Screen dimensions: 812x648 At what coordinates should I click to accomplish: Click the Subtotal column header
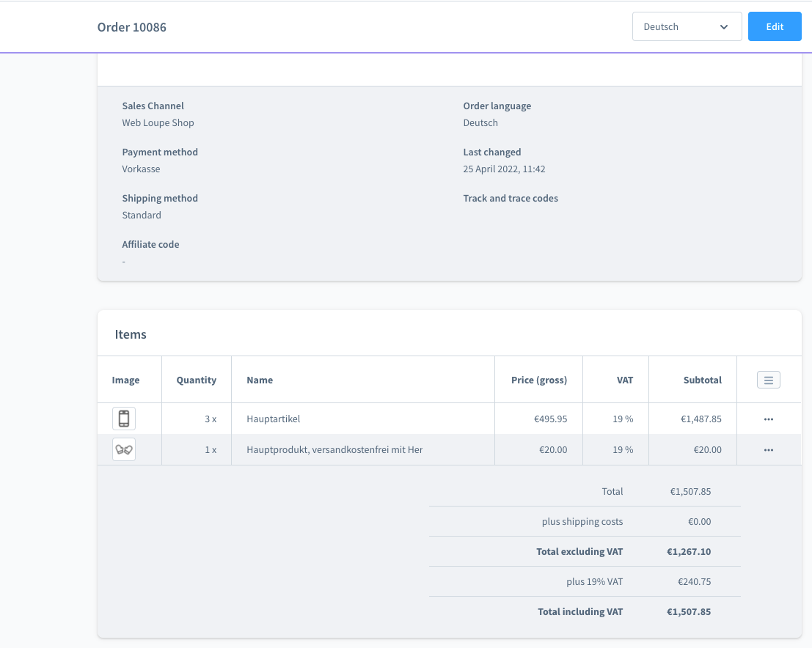pos(702,380)
